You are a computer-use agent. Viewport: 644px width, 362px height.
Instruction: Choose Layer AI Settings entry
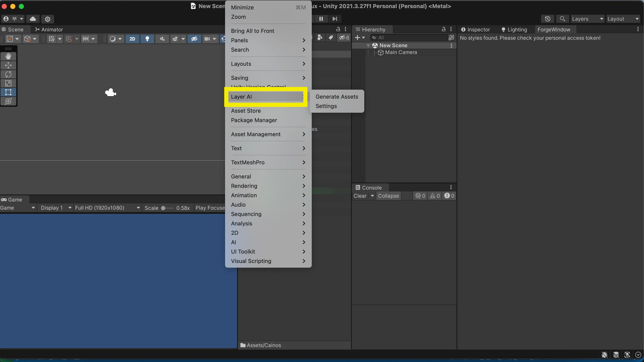coord(326,106)
